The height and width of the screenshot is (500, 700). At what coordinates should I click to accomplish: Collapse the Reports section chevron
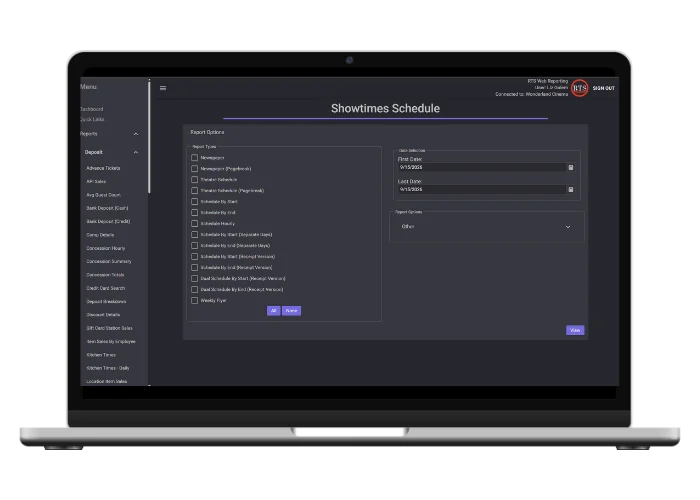pos(136,134)
